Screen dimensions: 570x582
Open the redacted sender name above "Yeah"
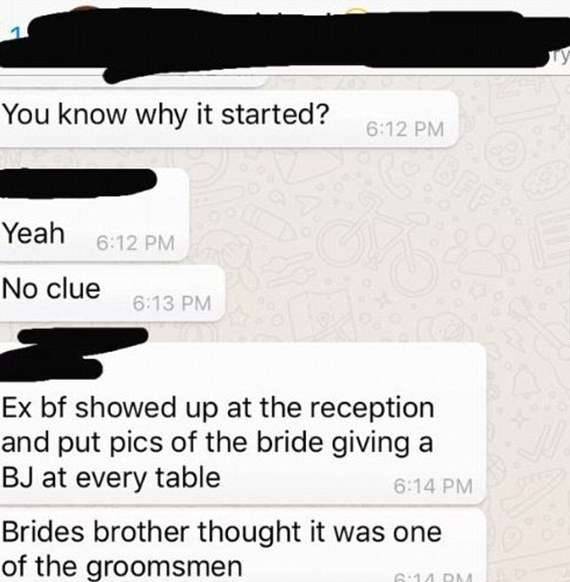point(78,182)
